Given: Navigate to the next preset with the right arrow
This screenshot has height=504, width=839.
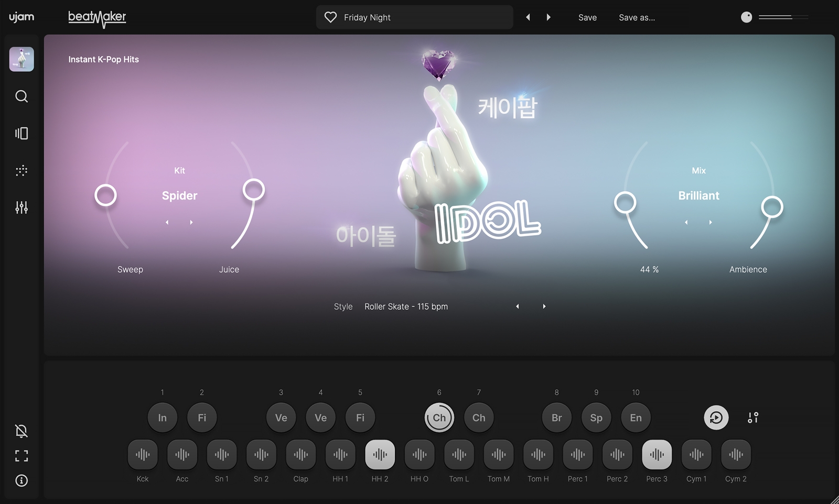Looking at the screenshot, I should [548, 17].
